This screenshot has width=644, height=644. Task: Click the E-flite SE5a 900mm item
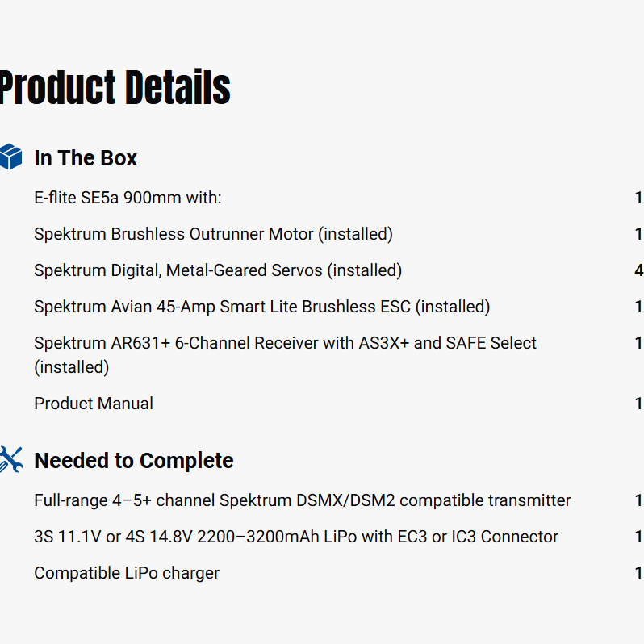[128, 198]
